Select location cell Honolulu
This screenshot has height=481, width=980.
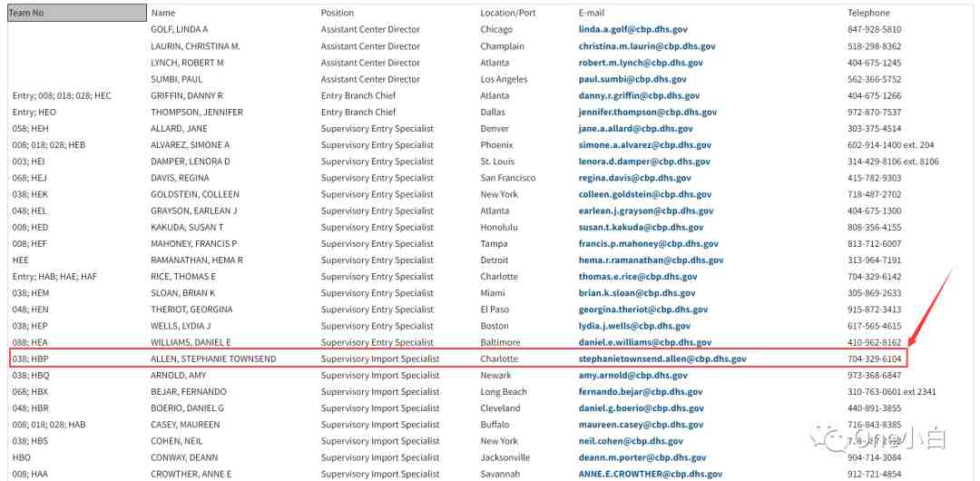[499, 227]
